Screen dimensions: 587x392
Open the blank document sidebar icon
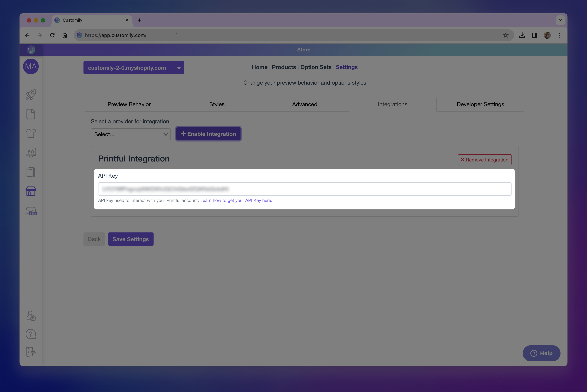[31, 114]
